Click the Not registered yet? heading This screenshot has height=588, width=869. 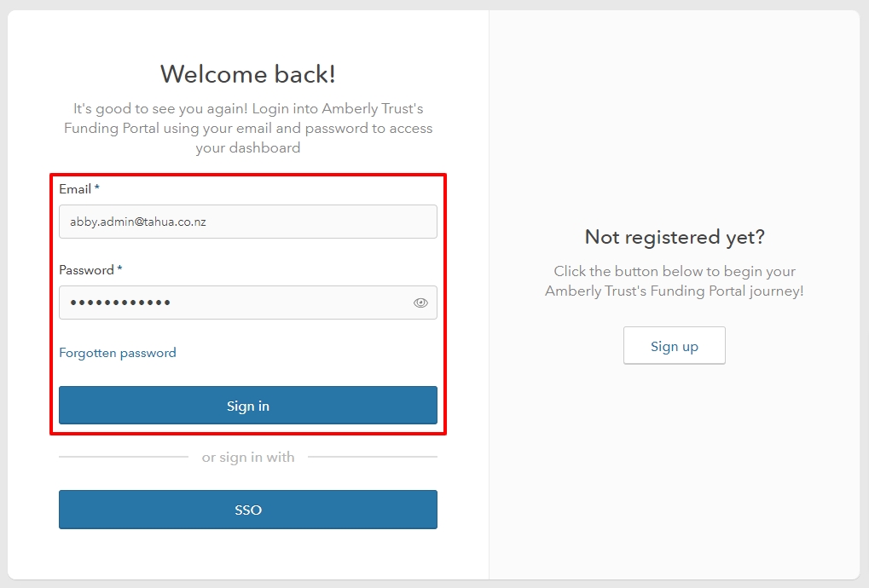click(x=674, y=237)
